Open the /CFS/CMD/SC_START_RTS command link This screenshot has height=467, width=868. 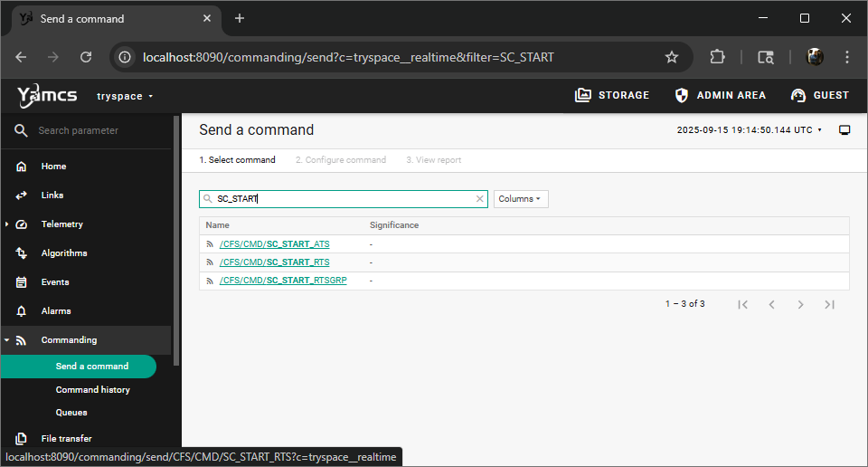pyautogui.click(x=274, y=262)
